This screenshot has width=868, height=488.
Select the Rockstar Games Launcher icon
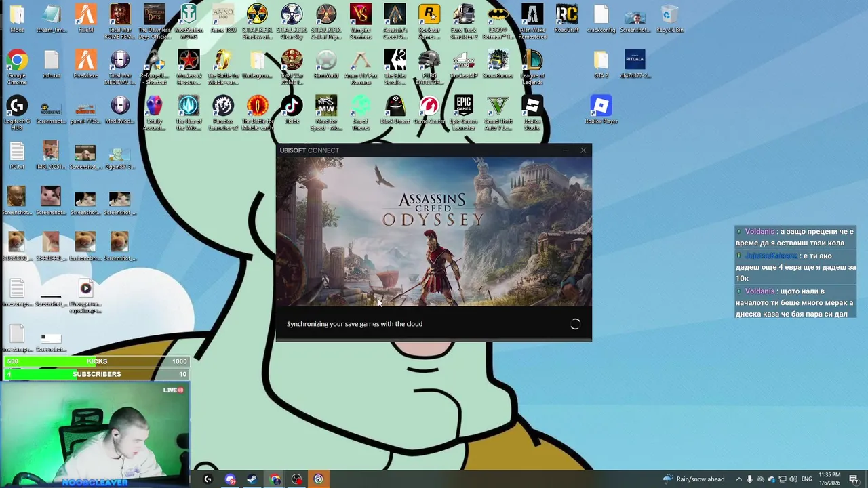pos(429,22)
